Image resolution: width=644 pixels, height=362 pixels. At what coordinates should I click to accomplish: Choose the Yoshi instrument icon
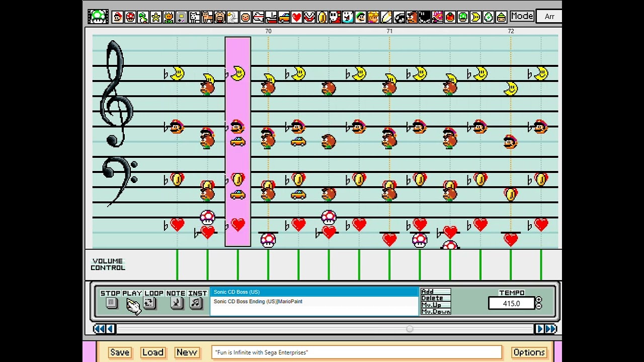point(143,17)
